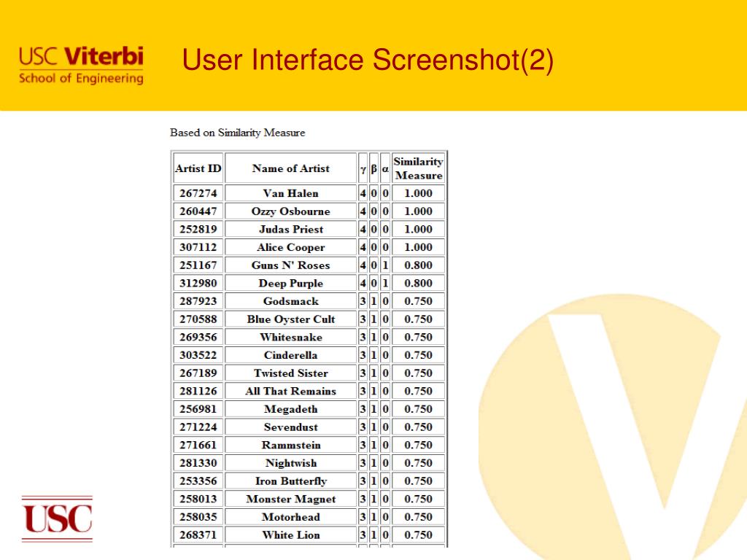The image size is (747, 560).
Task: Click artist ID 312980
Action: coord(198,284)
